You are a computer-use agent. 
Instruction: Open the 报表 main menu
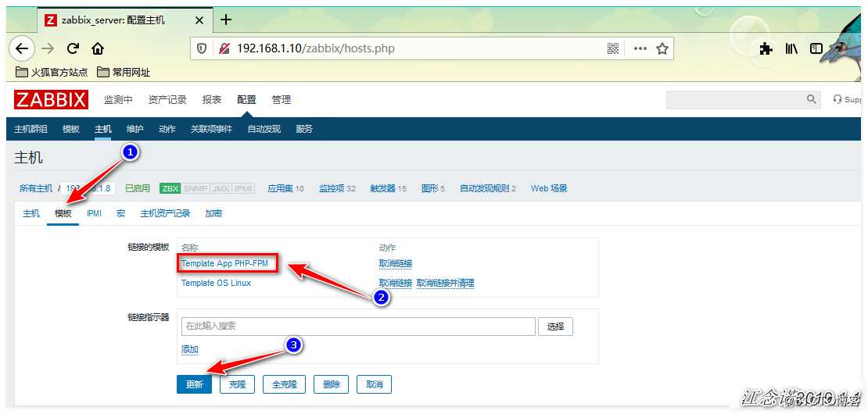coord(212,100)
